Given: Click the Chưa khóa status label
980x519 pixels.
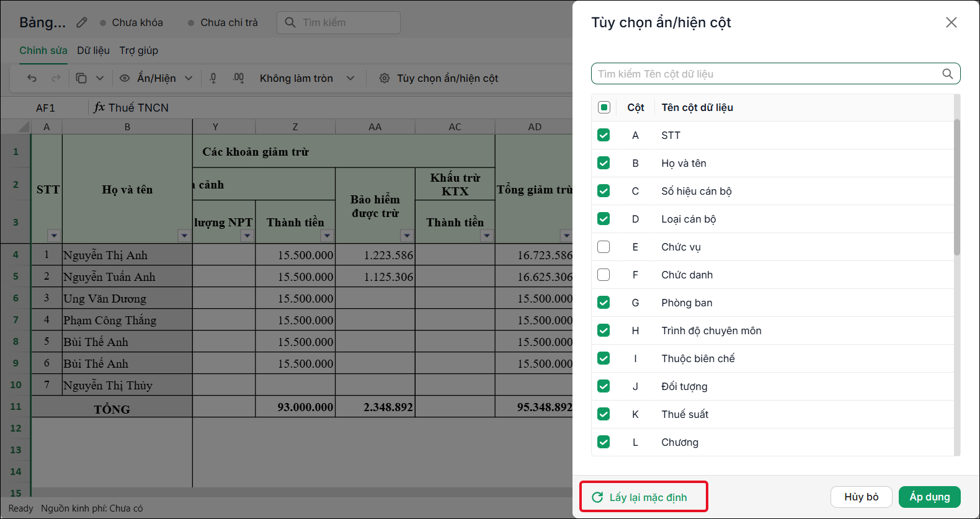Looking at the screenshot, I should coord(138,22).
